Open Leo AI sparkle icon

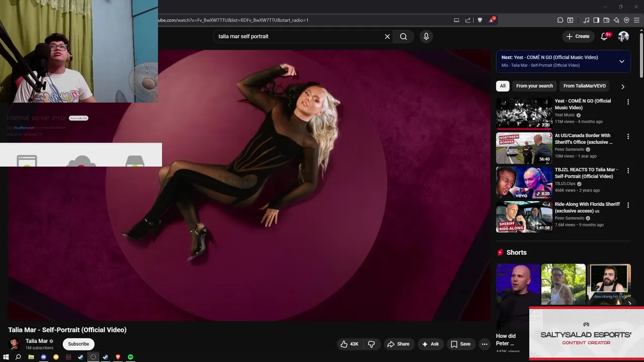[x=616, y=20]
